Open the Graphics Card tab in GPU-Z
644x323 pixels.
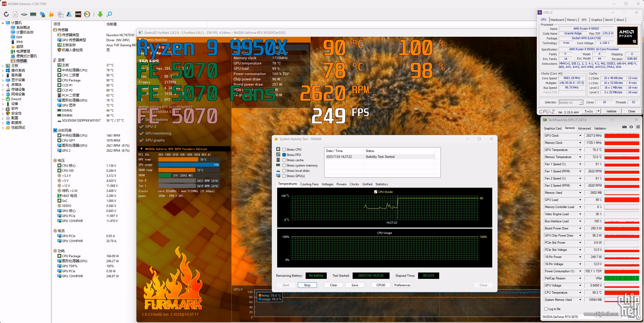(553, 128)
